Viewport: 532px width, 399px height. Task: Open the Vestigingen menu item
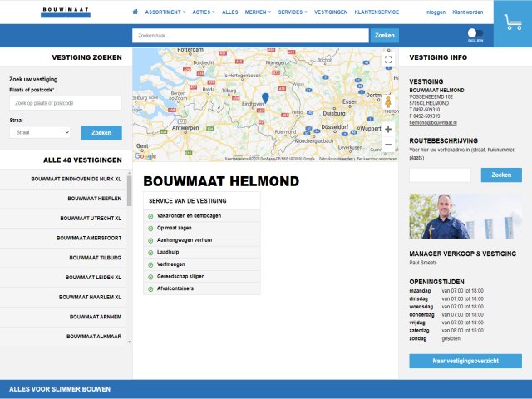331,12
